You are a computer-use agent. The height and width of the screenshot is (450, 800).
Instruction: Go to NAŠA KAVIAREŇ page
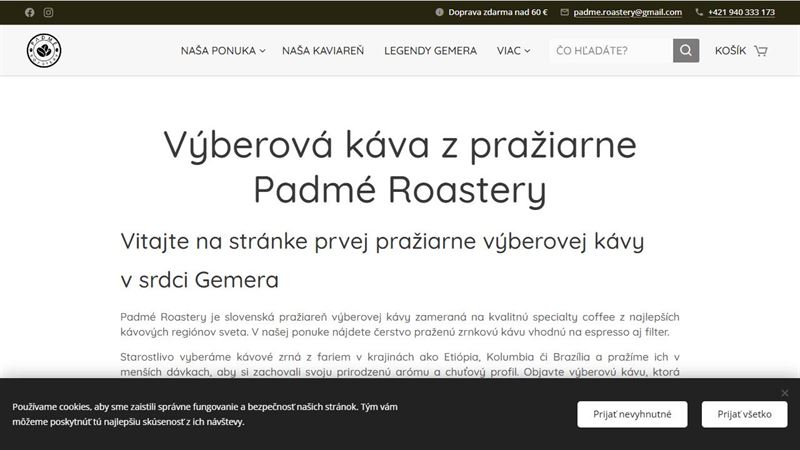coord(323,51)
